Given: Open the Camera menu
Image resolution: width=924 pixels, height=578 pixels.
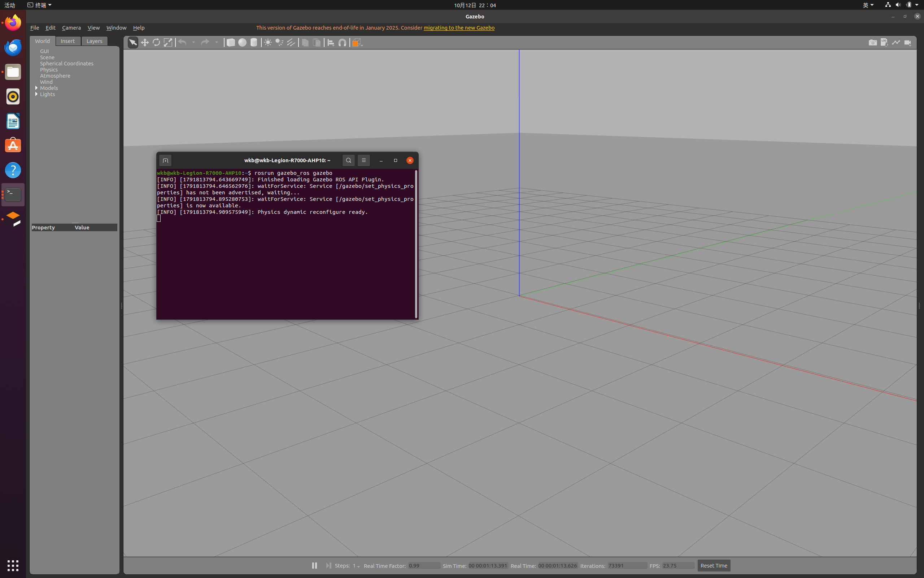Looking at the screenshot, I should [x=71, y=27].
